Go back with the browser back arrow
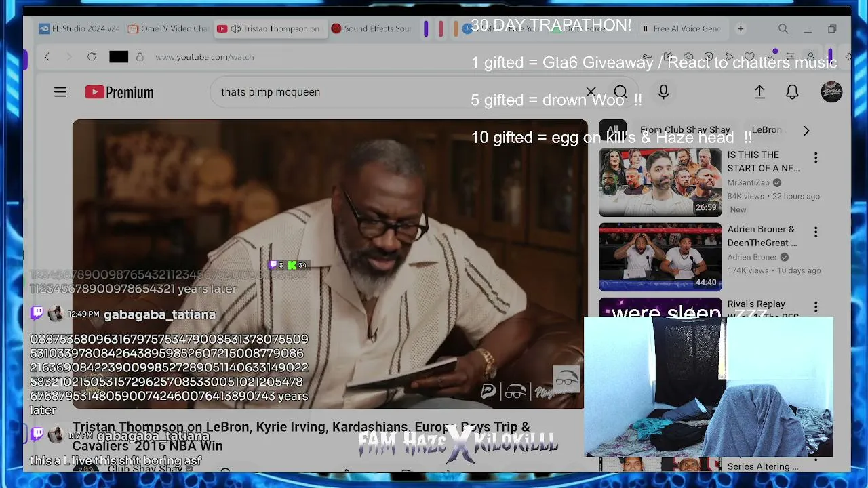The width and height of the screenshot is (868, 488). click(x=47, y=57)
